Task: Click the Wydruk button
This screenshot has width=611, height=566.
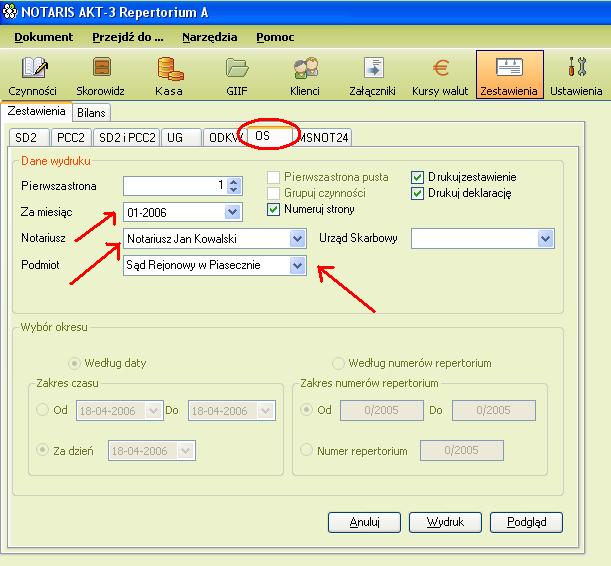Action: point(445,522)
